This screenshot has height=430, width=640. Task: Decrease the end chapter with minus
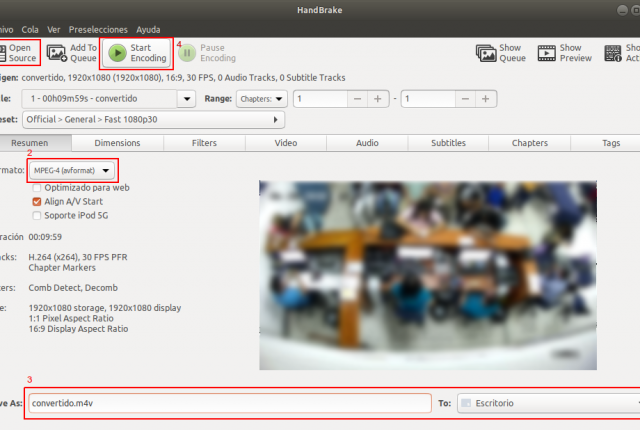pos(465,99)
